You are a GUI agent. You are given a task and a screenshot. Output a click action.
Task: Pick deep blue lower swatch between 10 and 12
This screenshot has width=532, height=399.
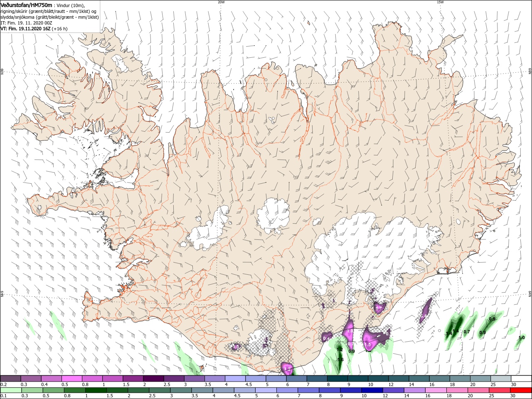[372, 390]
